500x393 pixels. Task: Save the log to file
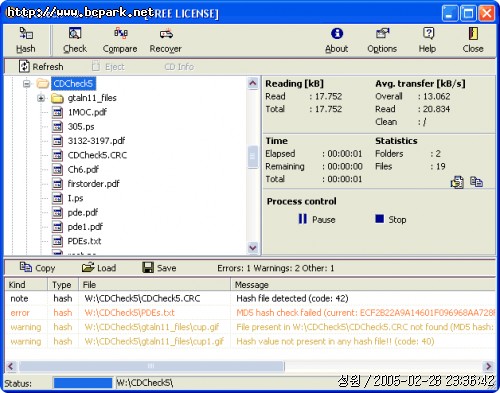159,268
